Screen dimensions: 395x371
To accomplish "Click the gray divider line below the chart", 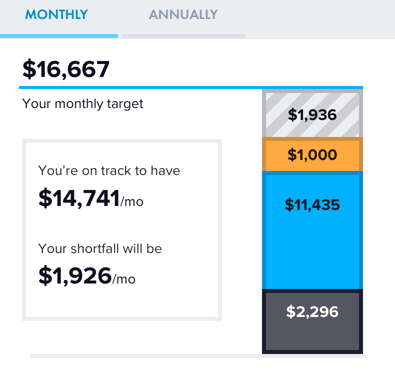I will (x=198, y=356).
